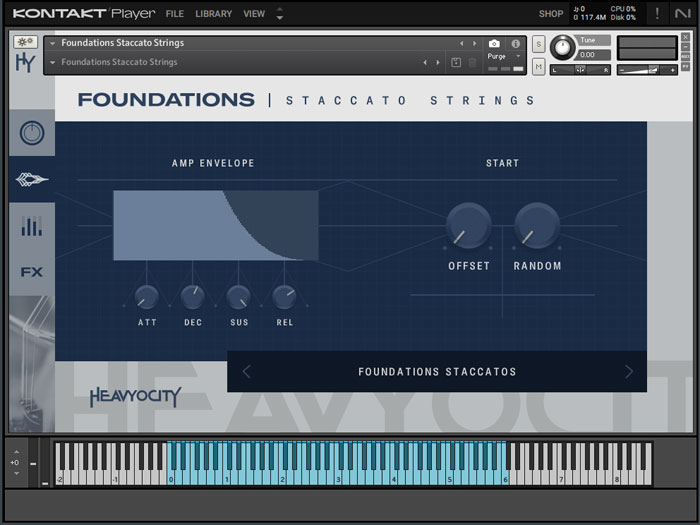Click the amp envelope graph display
The height and width of the screenshot is (525, 700).
pyautogui.click(x=216, y=225)
